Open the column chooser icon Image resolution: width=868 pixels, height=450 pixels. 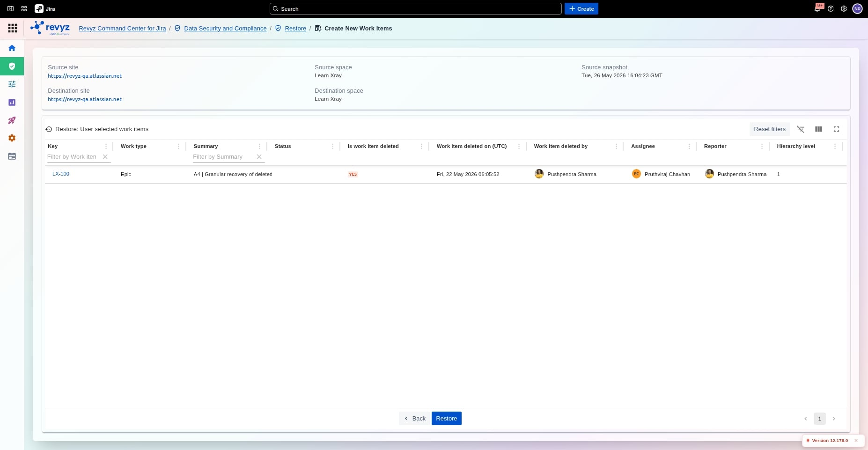[x=818, y=129]
